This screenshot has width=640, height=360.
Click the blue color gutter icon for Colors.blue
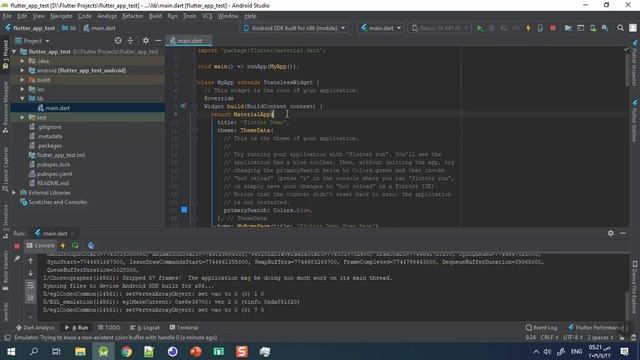pyautogui.click(x=184, y=210)
